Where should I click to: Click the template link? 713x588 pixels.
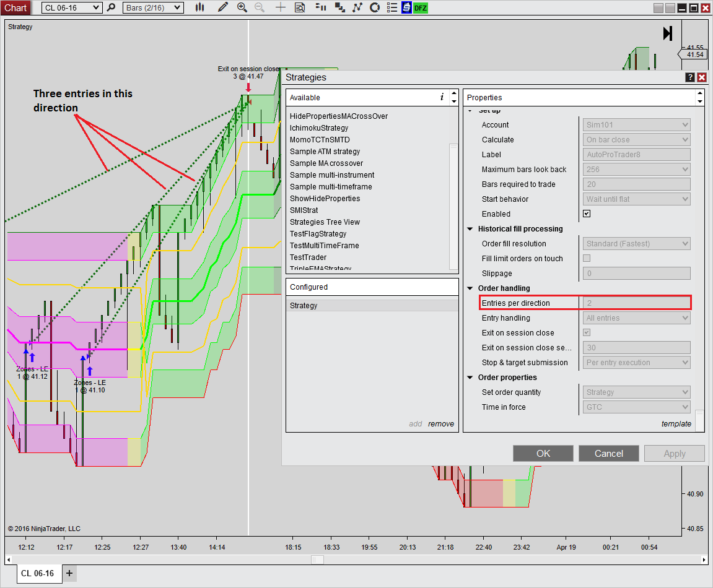click(676, 423)
